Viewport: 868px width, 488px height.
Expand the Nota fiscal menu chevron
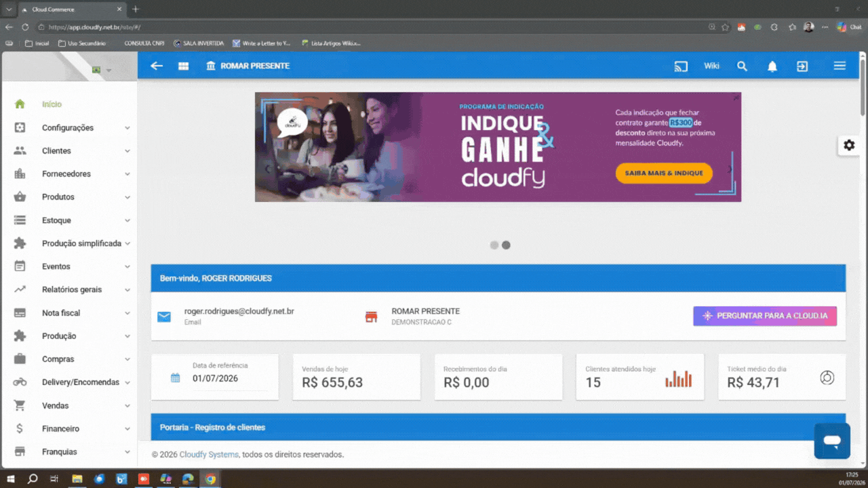coord(127,313)
